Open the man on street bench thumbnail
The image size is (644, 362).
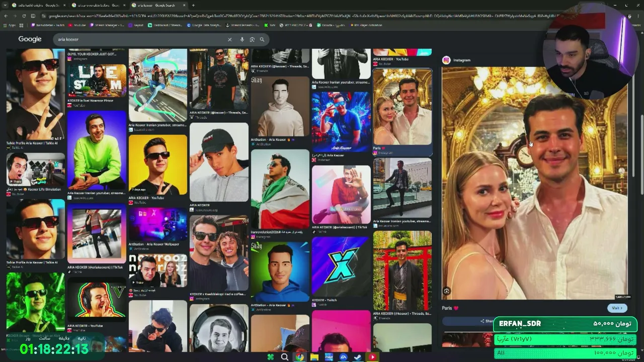pyautogui.click(x=403, y=188)
